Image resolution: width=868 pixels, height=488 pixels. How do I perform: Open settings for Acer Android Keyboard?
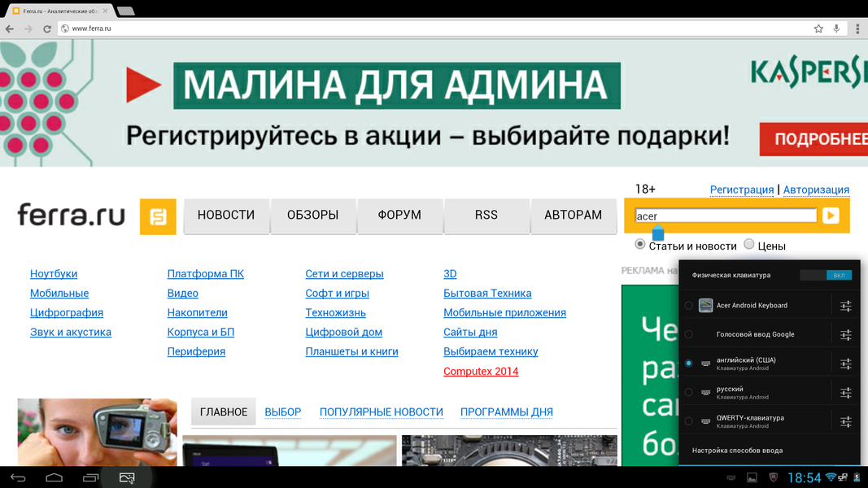[845, 306]
